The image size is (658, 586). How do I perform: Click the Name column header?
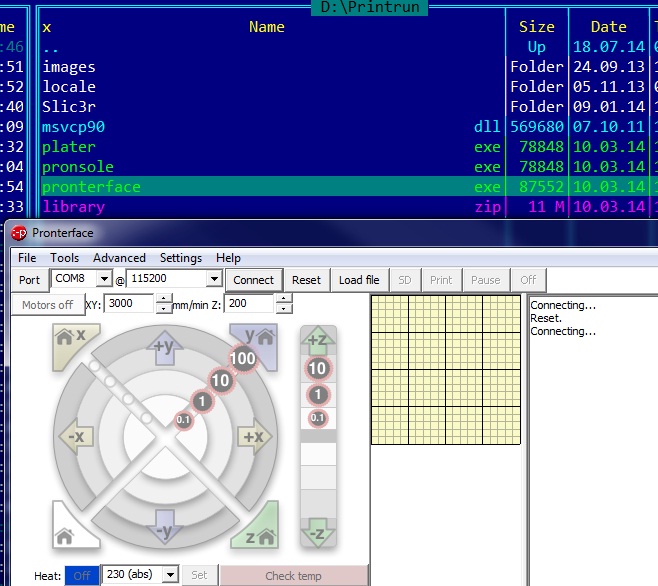point(267,27)
